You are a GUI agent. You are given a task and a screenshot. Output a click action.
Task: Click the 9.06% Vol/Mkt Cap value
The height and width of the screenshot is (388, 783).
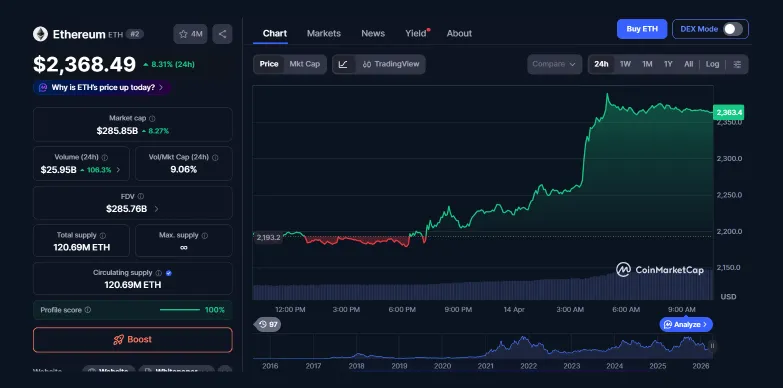(x=184, y=170)
